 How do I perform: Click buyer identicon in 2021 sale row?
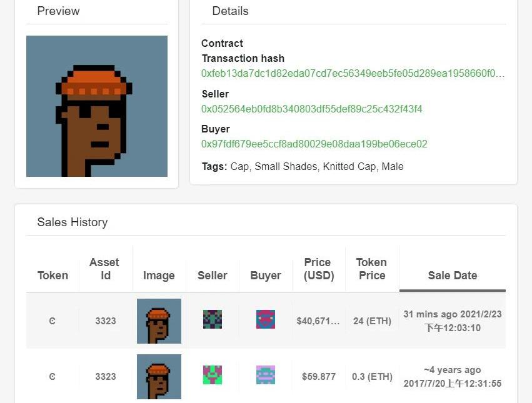(266, 319)
